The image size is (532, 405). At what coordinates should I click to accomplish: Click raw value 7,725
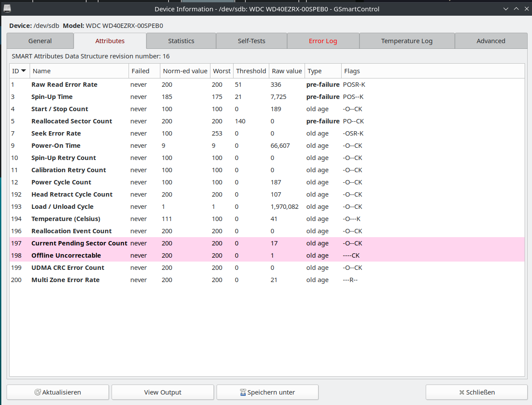click(x=278, y=97)
